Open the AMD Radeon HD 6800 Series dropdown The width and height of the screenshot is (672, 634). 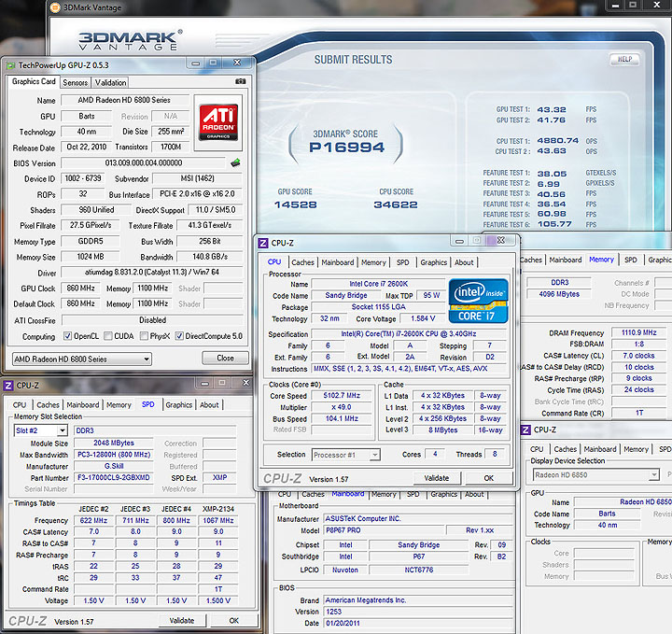click(x=82, y=359)
